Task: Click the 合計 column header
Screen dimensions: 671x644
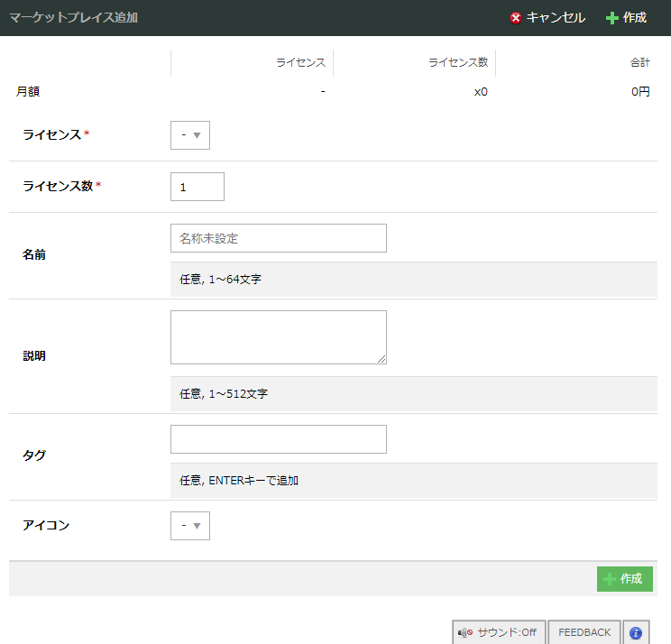Action: coord(639,62)
